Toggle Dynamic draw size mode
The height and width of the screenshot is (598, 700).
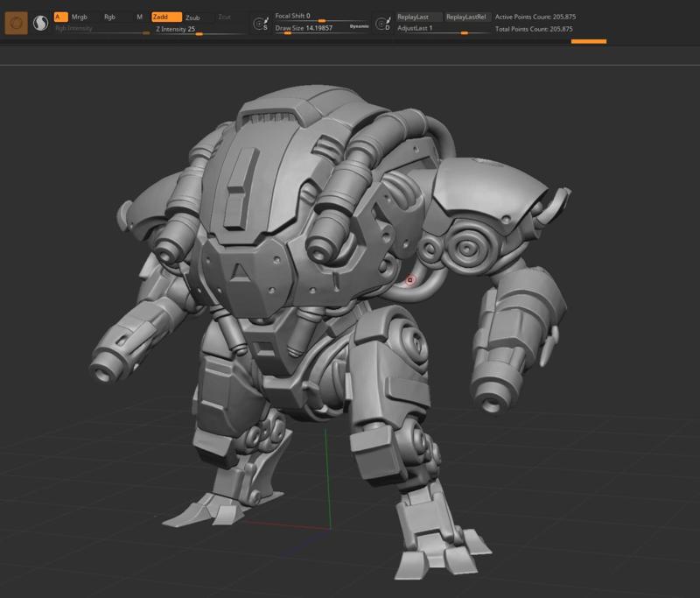tap(360, 28)
